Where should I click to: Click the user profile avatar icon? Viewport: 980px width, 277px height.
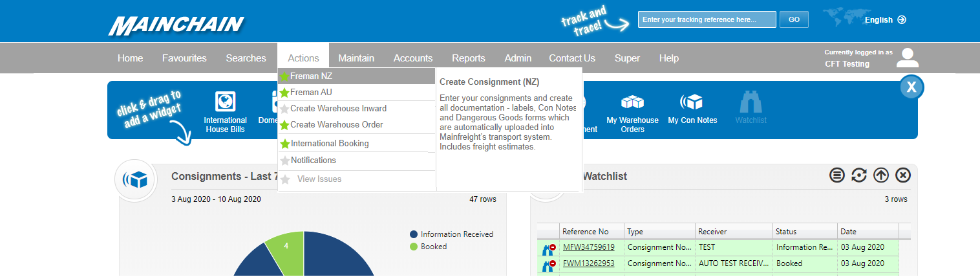coord(908,58)
